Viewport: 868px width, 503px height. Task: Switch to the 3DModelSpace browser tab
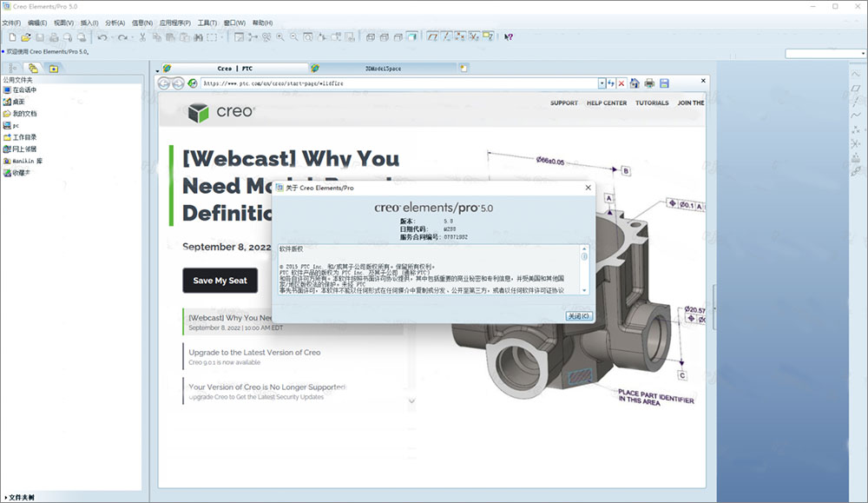coord(383,68)
